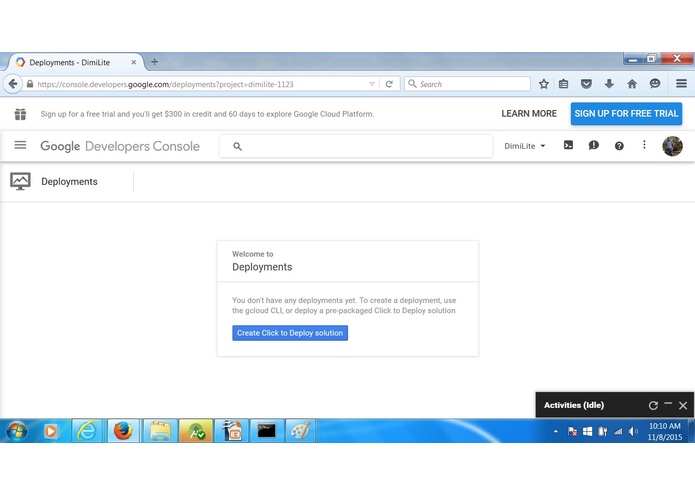The height and width of the screenshot is (494, 695).
Task: Open the user account avatar
Action: coord(672,146)
